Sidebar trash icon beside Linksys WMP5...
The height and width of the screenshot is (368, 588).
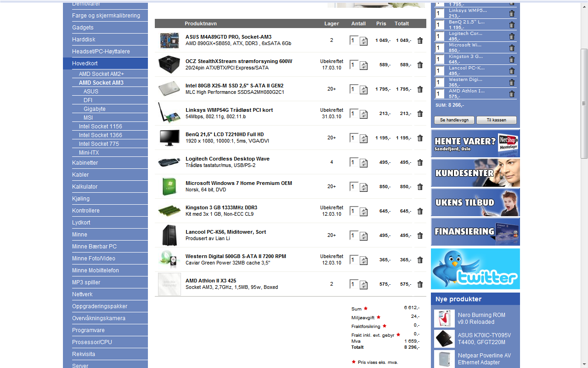[512, 13]
